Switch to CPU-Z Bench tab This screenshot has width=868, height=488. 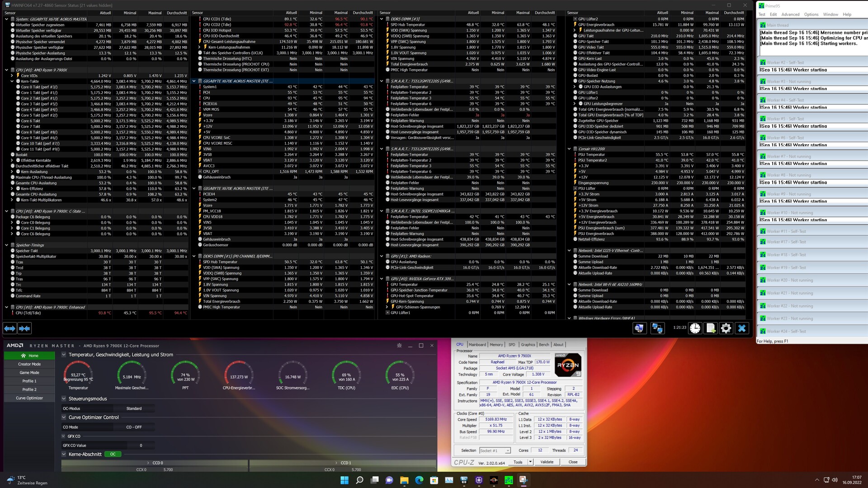coord(544,344)
